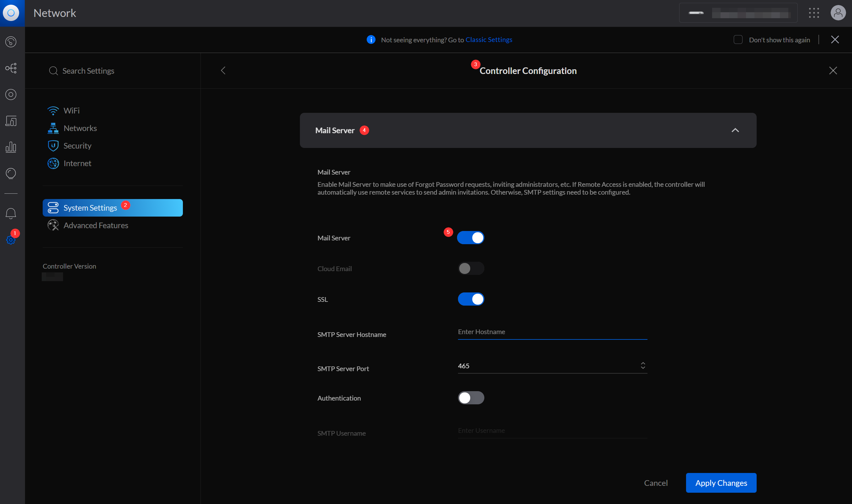The height and width of the screenshot is (504, 852).
Task: Click the Cancel button
Action: coord(656,482)
